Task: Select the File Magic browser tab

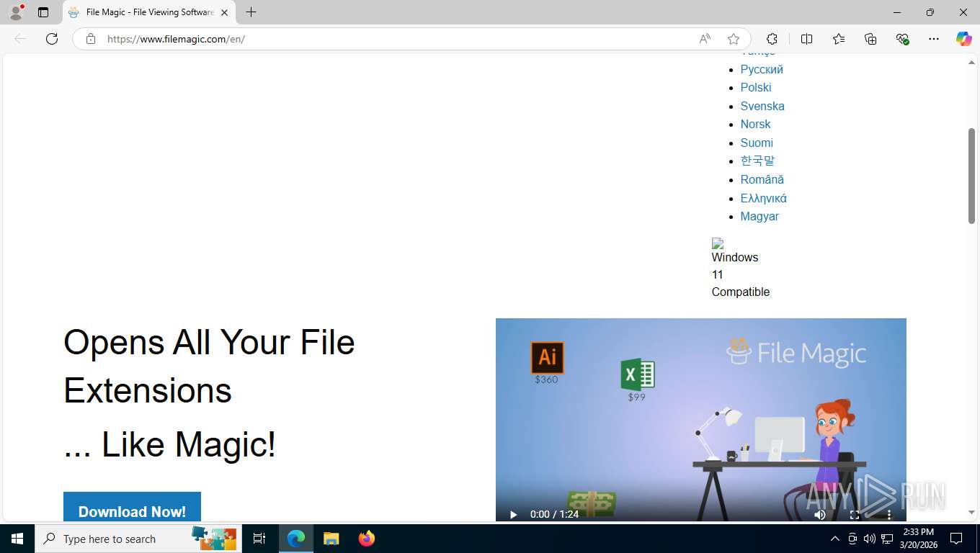Action: pos(149,12)
